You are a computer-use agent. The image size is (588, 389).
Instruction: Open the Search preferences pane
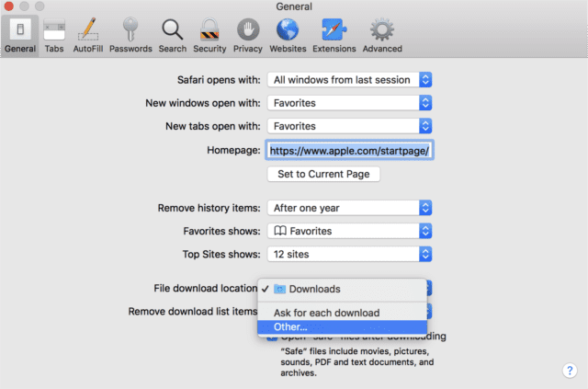click(172, 35)
